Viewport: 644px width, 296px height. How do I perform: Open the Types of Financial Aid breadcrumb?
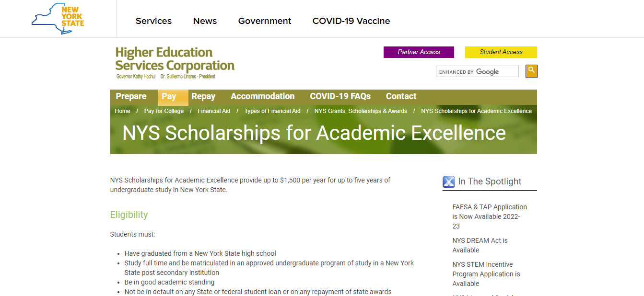click(x=272, y=111)
